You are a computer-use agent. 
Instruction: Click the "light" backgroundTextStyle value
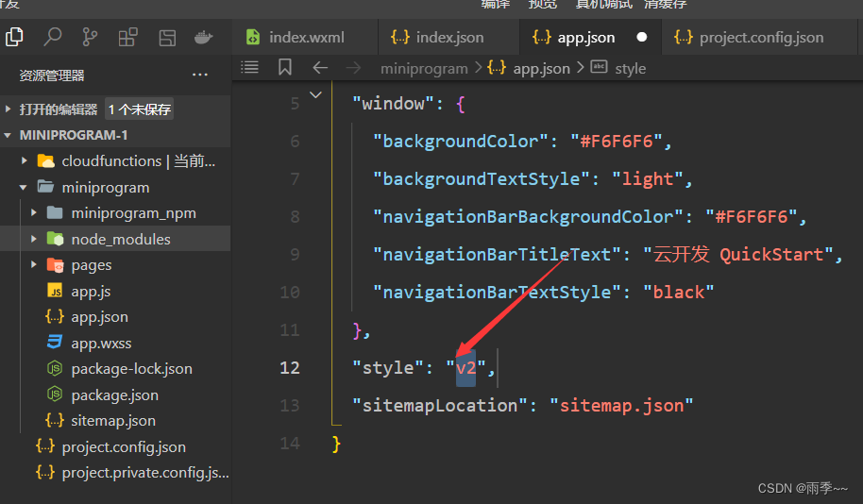pos(648,178)
